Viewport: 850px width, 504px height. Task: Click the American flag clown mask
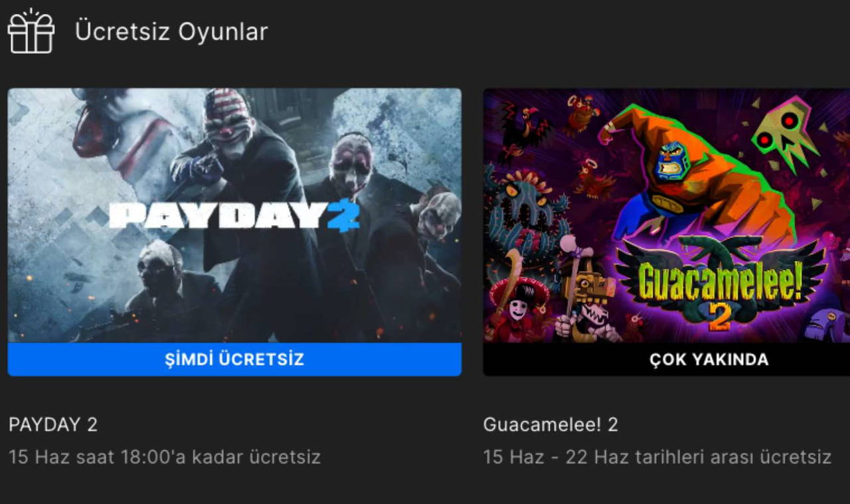tap(228, 123)
